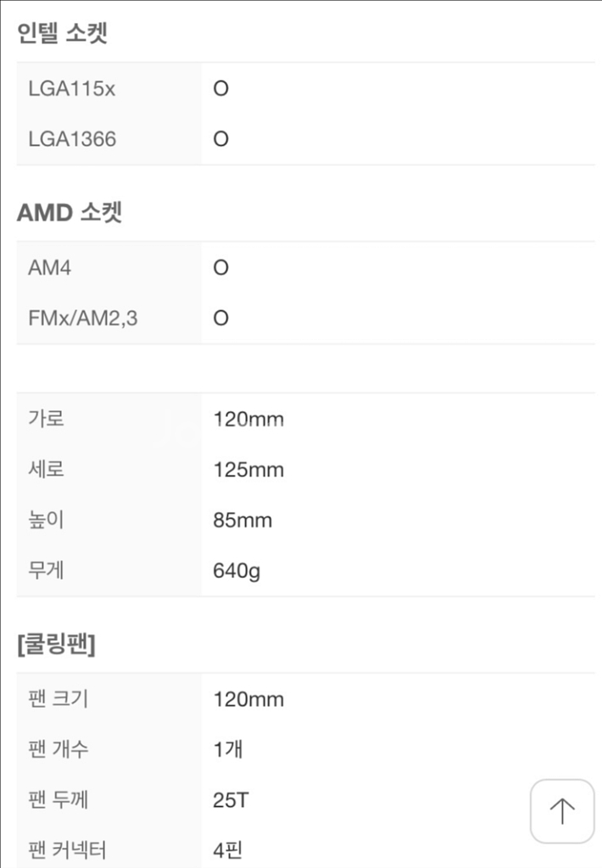This screenshot has width=602, height=868.
Task: Click the LGA1366 row label
Action: click(x=72, y=139)
